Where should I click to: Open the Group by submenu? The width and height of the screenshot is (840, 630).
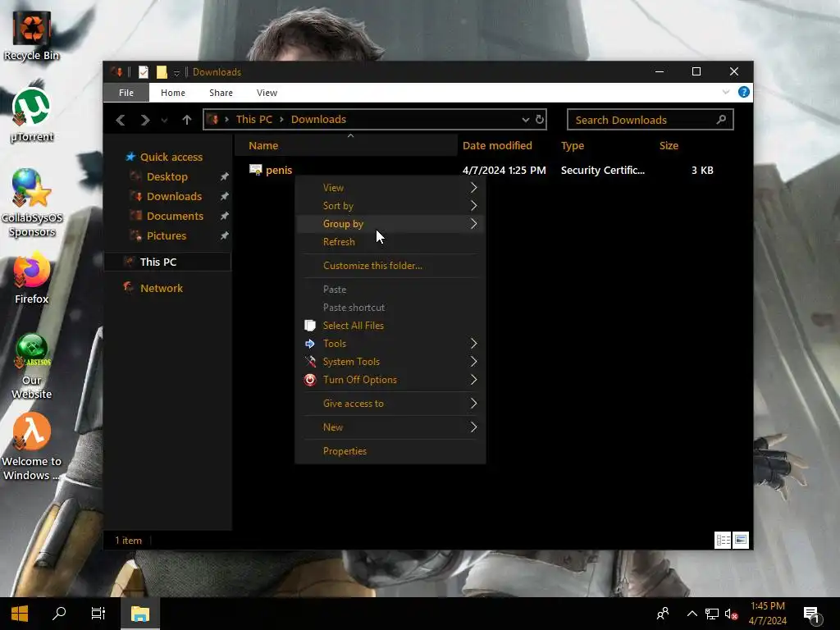click(x=390, y=224)
